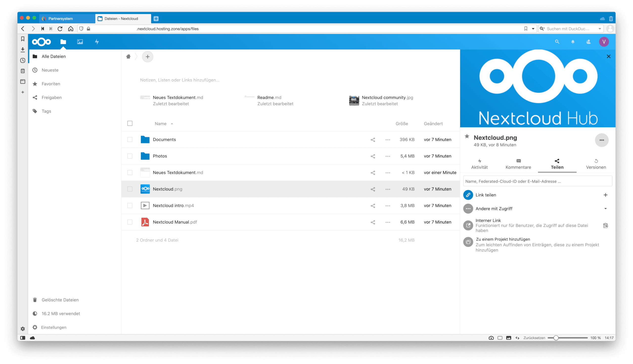Open the user avatar V menu
Image resolution: width=633 pixels, height=364 pixels.
[x=604, y=42]
